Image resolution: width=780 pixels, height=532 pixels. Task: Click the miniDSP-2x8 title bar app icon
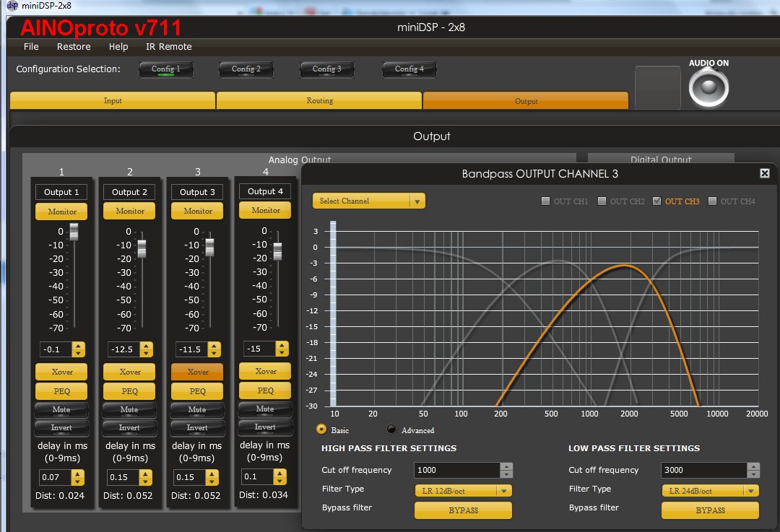point(12,6)
